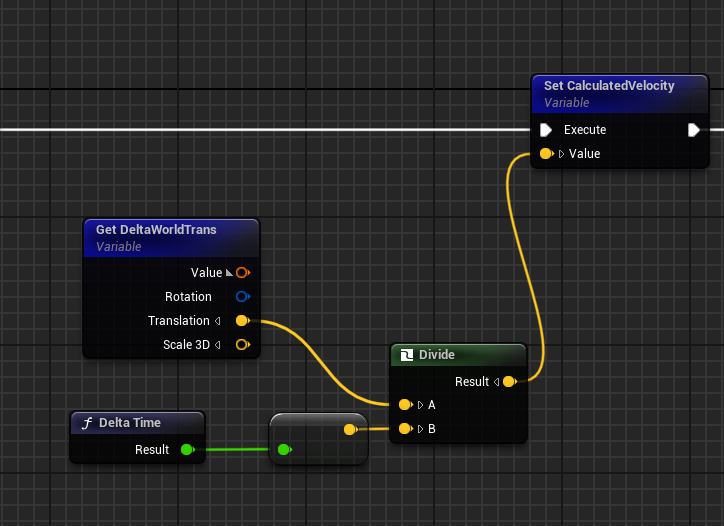The image size is (724, 526).
Task: Click Set CalculatedVelocity's Execute input pin
Action: coord(546,130)
